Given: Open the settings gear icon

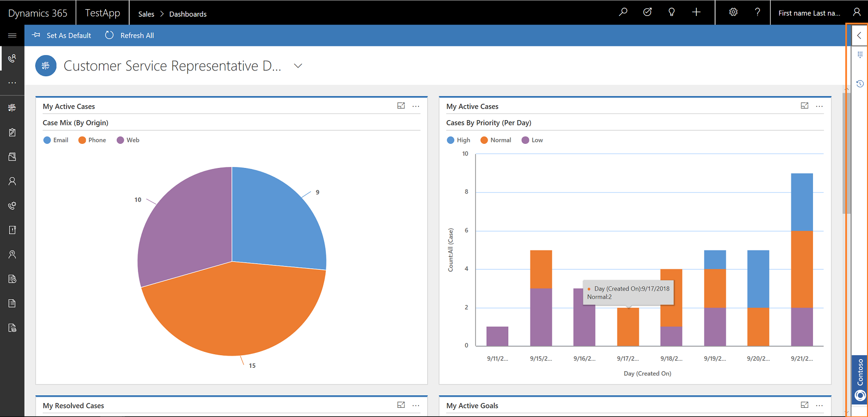Looking at the screenshot, I should 733,12.
